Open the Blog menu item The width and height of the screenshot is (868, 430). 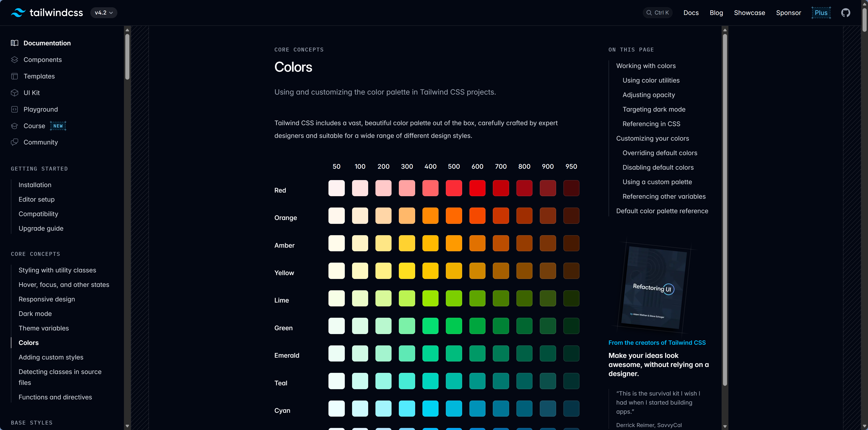[716, 13]
